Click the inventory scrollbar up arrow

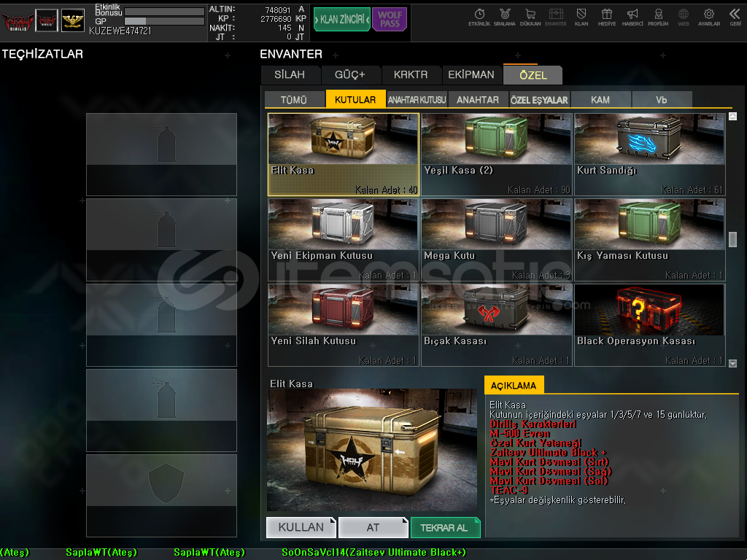[732, 116]
